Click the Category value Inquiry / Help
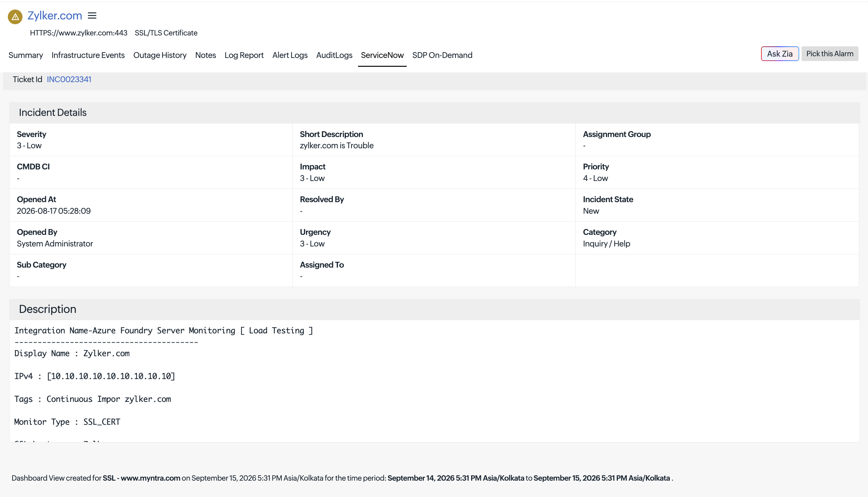This screenshot has height=497, width=868. [x=607, y=244]
